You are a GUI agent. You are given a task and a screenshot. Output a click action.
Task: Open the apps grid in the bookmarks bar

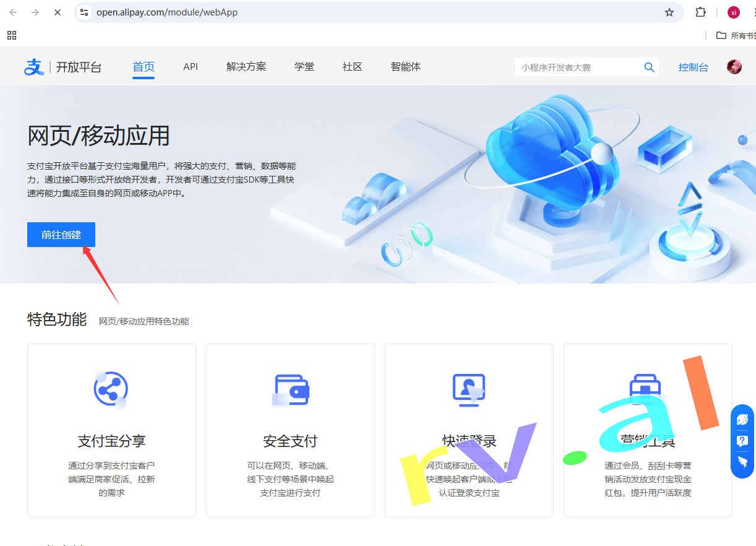[x=12, y=35]
